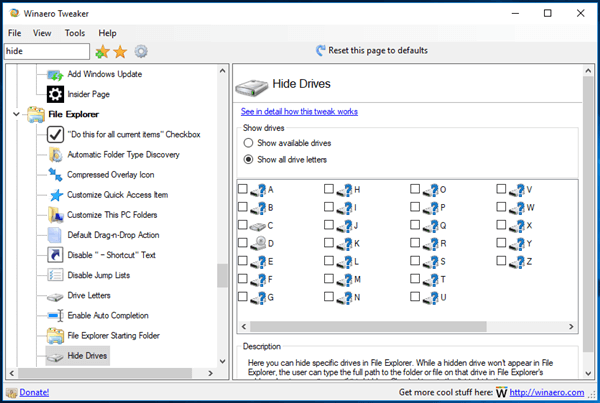This screenshot has height=403, width=600.
Task: Click the Automatic Folder Type Discovery icon
Action: [x=55, y=155]
